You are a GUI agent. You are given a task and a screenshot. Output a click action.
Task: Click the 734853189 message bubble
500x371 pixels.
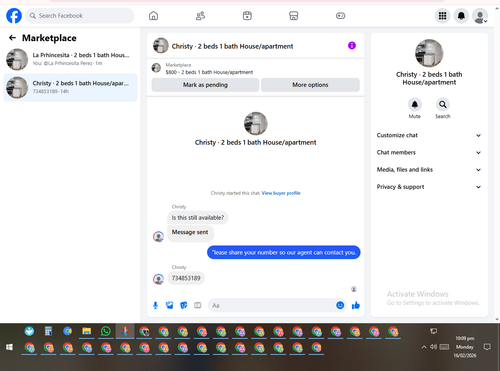(x=186, y=278)
